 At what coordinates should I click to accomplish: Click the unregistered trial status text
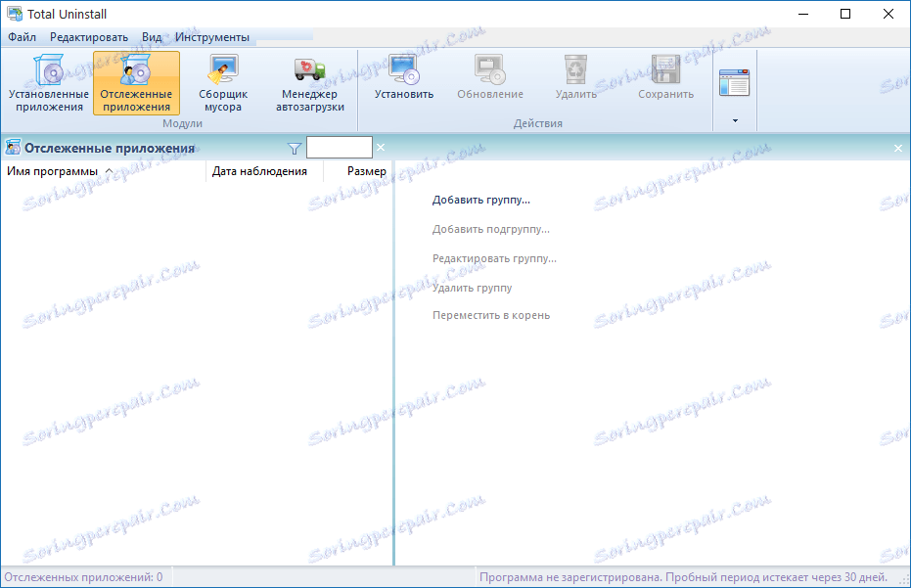point(683,577)
